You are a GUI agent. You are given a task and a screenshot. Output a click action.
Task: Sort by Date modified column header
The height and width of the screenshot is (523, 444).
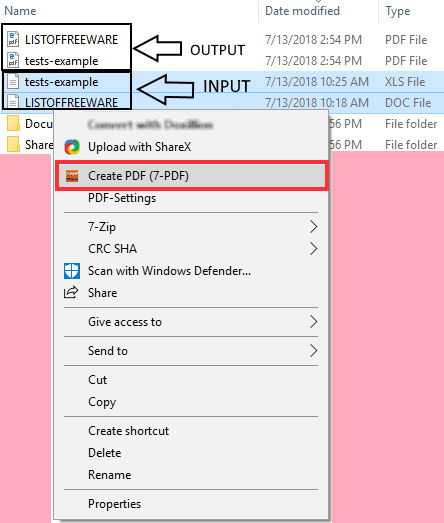click(302, 11)
